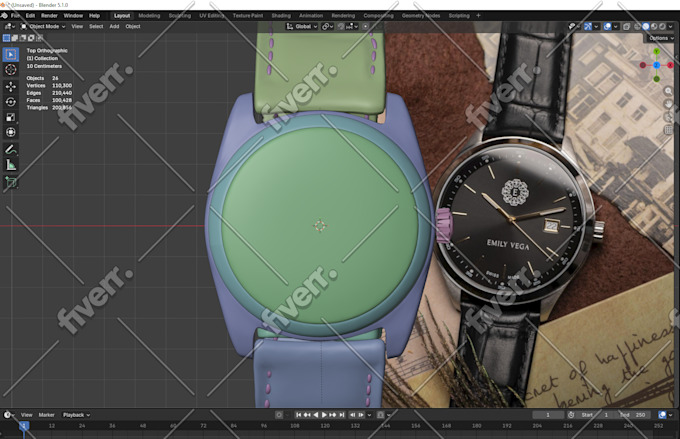The width and height of the screenshot is (680, 439).
Task: Toggle timeline auto keying
Action: [279, 415]
